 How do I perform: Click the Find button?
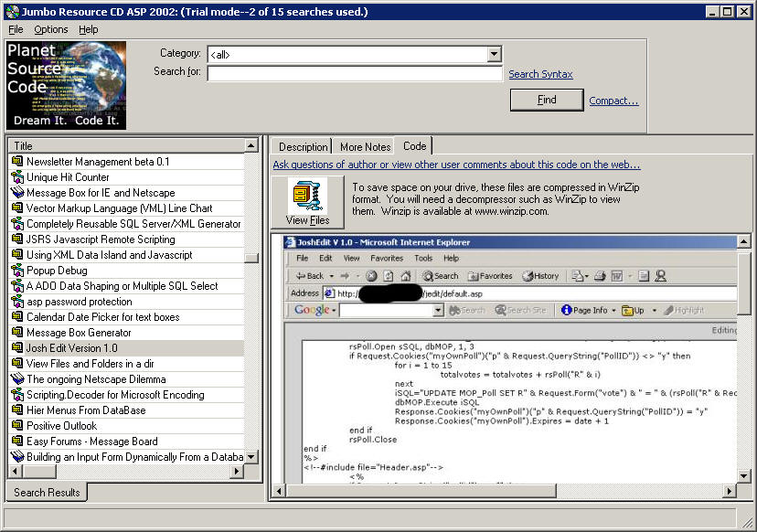tap(547, 100)
